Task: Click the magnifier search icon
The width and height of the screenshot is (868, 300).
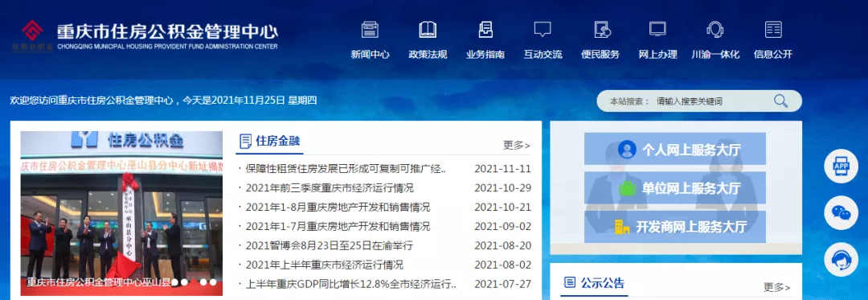Action: (780, 101)
